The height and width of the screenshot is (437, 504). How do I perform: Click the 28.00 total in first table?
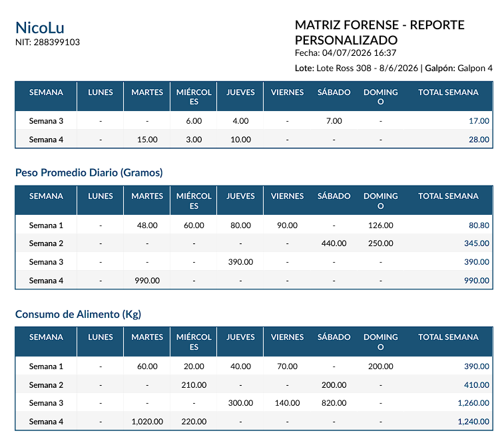coord(479,140)
